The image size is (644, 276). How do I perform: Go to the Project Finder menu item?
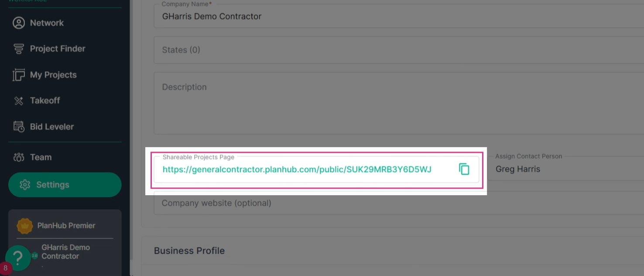[x=58, y=48]
